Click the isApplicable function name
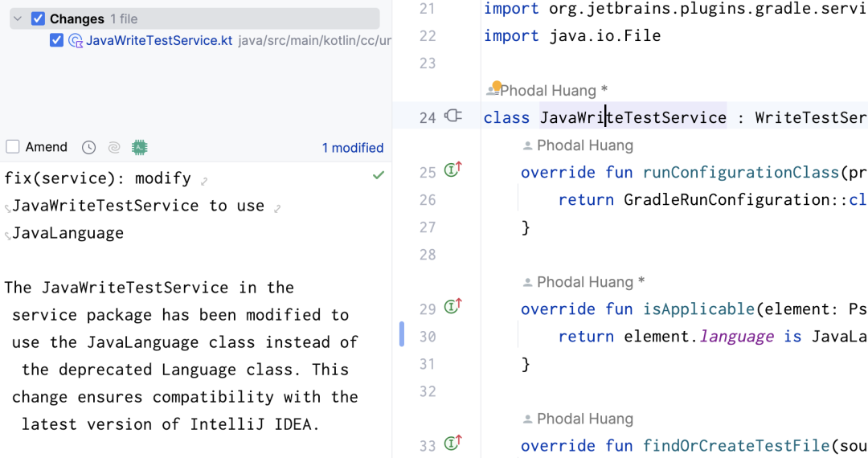The width and height of the screenshot is (868, 458). tap(698, 309)
